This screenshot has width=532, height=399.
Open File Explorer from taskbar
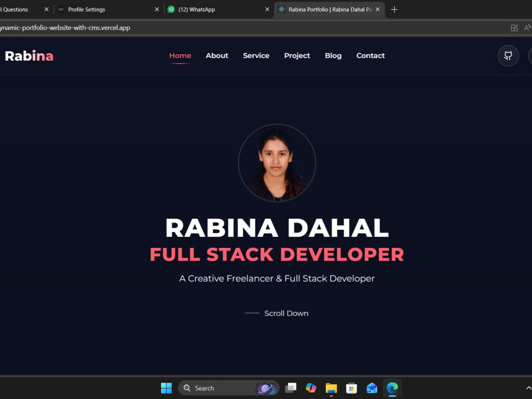pyautogui.click(x=331, y=388)
